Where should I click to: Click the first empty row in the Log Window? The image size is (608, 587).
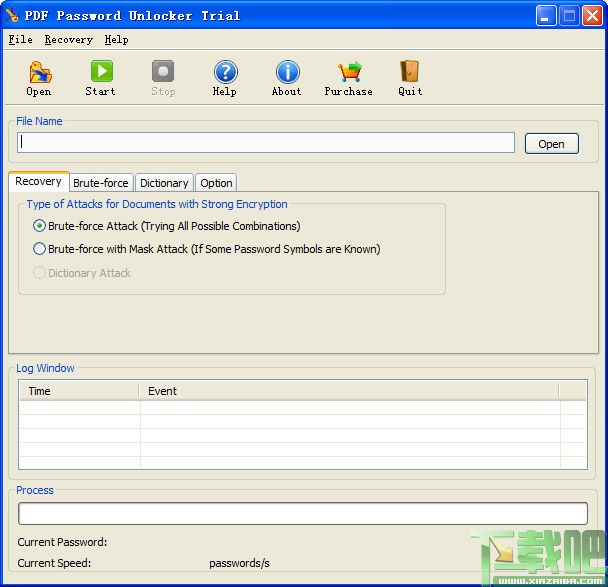(303, 407)
